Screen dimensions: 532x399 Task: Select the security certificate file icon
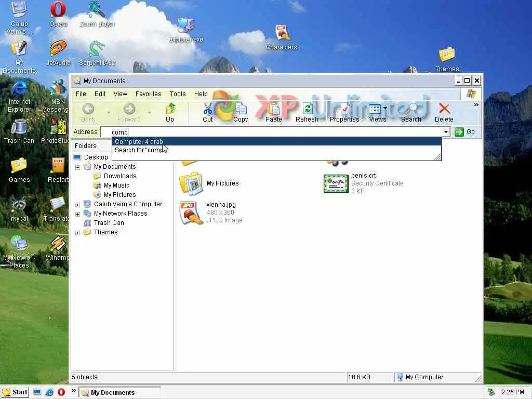tap(336, 183)
